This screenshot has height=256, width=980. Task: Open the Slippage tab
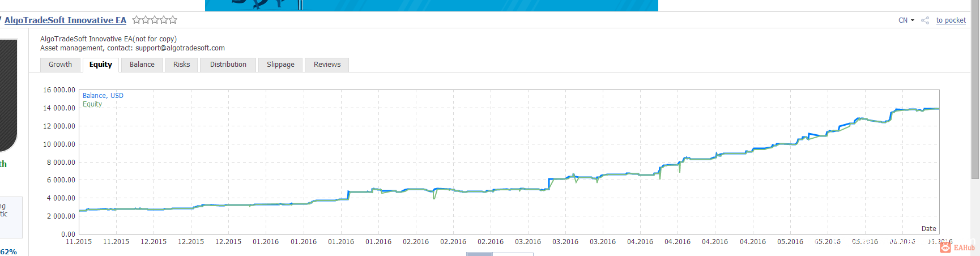281,65
